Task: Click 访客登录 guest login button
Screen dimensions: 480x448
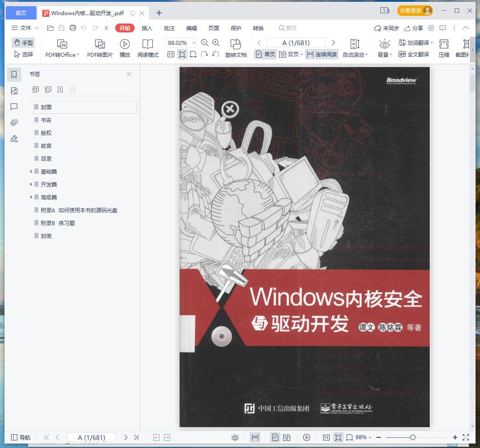Action: pyautogui.click(x=415, y=11)
